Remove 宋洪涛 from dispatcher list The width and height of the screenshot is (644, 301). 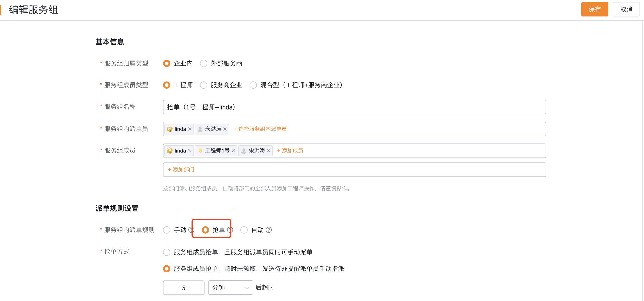(x=225, y=129)
